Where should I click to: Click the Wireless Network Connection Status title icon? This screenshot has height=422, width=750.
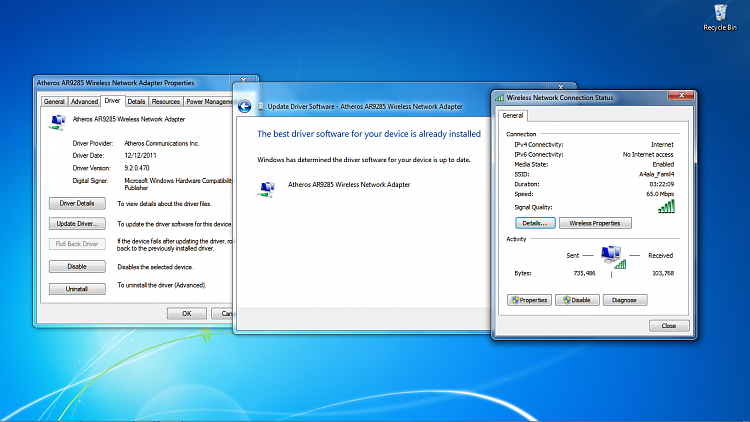(500, 98)
